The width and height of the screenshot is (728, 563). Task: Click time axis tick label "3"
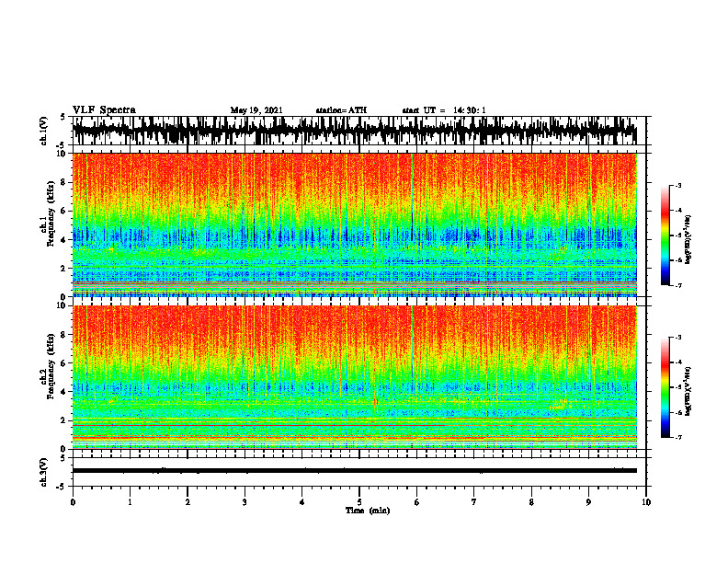245,502
